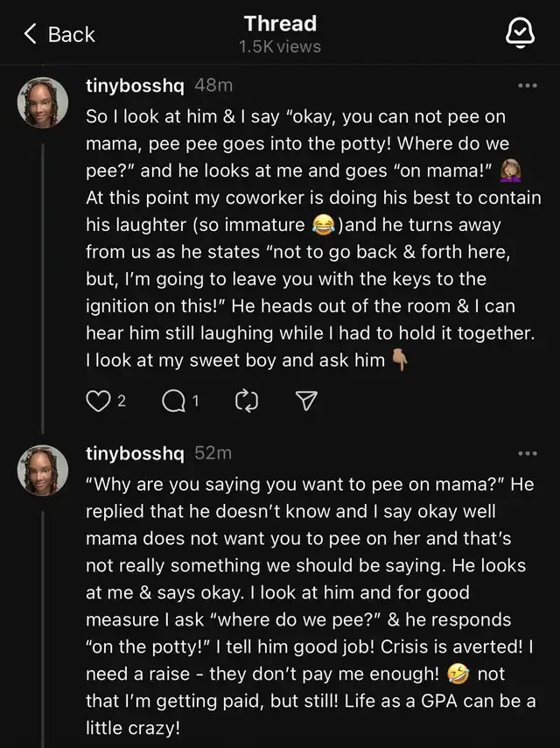Tap the Back label in header
This screenshot has height=748, width=560.
click(72, 35)
